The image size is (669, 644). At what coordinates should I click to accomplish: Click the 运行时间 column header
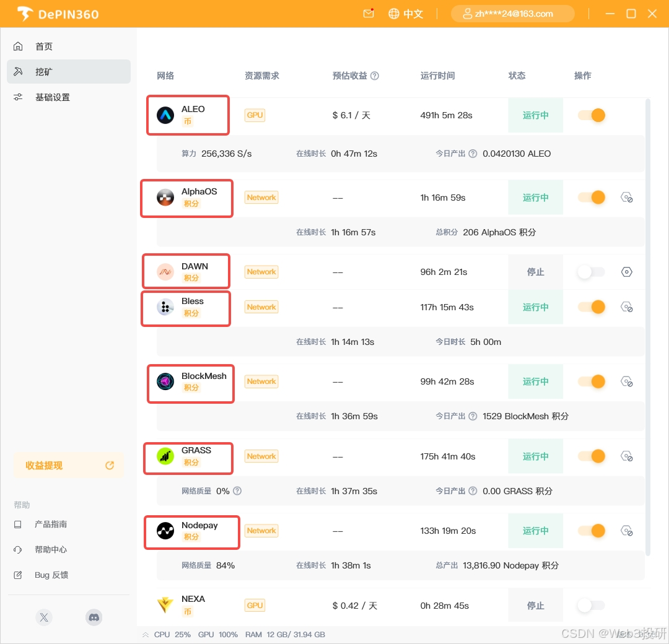point(438,76)
